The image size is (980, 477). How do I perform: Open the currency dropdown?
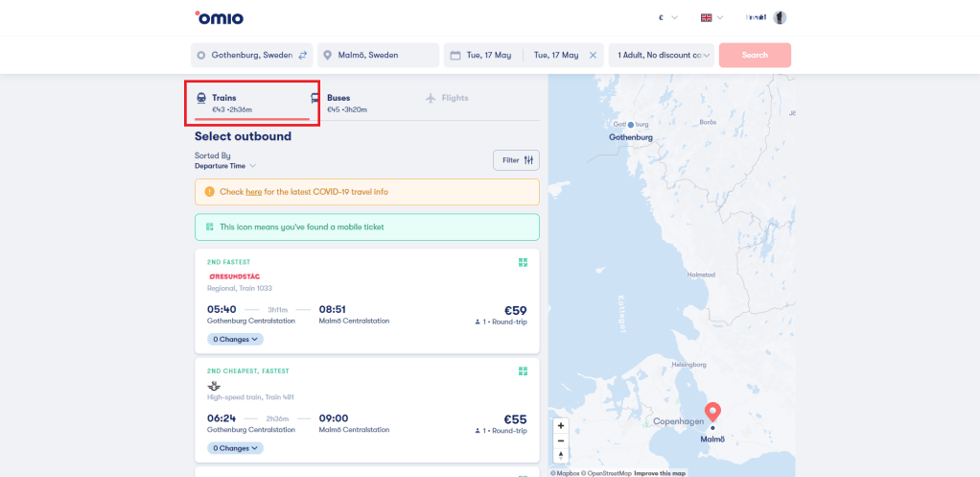(666, 17)
